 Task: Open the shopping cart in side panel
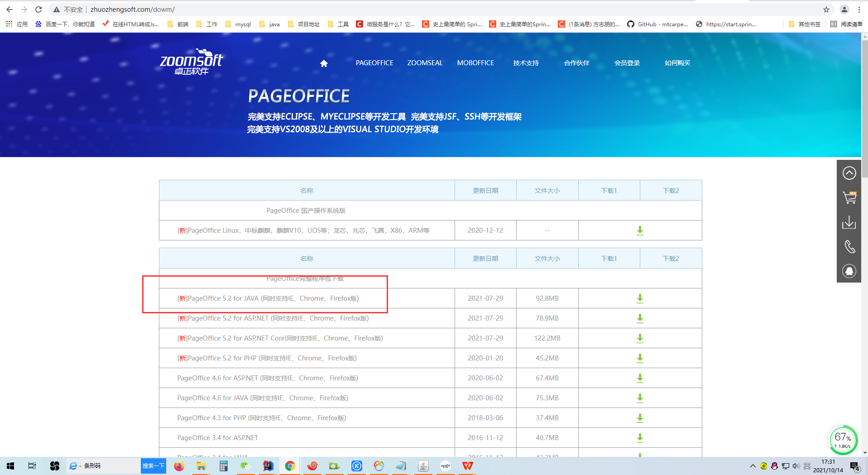[x=849, y=197]
